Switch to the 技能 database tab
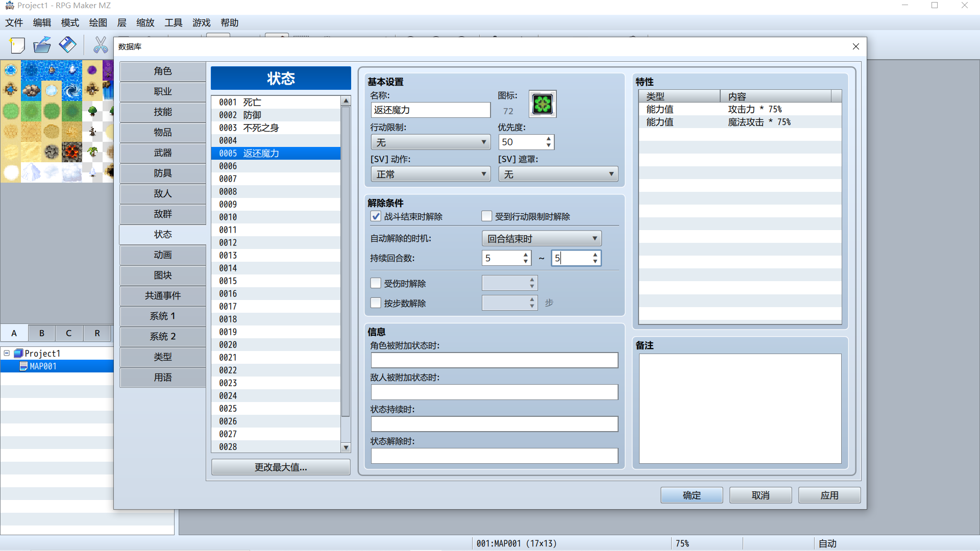The height and width of the screenshot is (551, 980). [163, 112]
